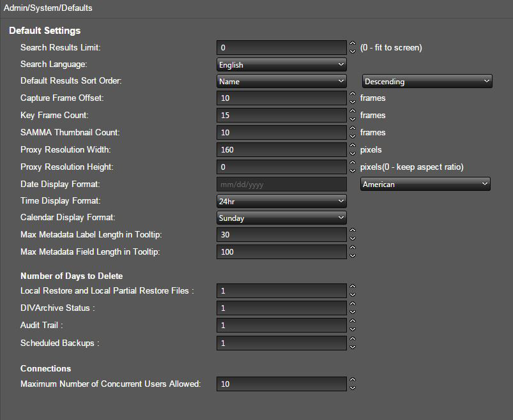Increase Local Restore Files days to delete
The image size is (513, 420).
pyautogui.click(x=353, y=287)
